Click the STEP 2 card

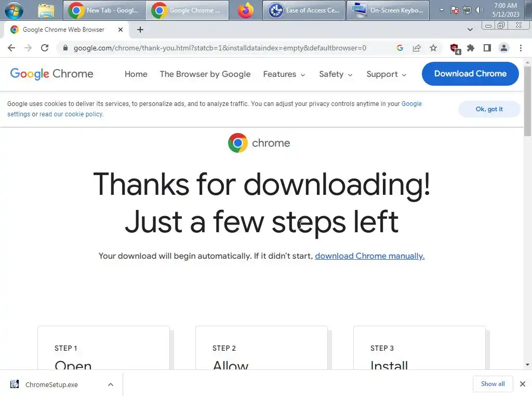(261, 348)
